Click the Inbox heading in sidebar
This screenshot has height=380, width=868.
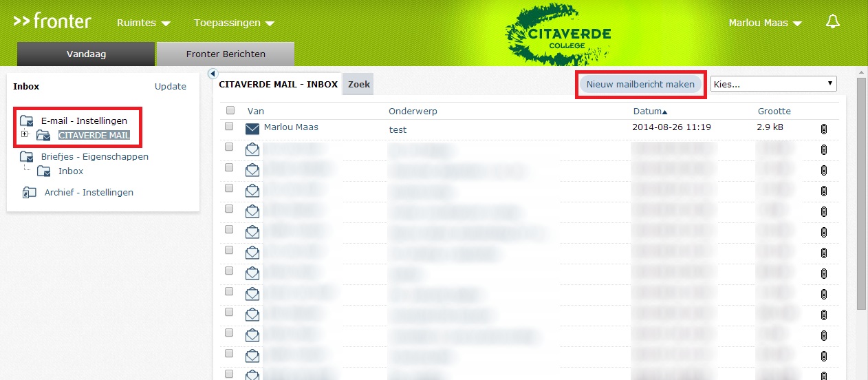pos(26,86)
